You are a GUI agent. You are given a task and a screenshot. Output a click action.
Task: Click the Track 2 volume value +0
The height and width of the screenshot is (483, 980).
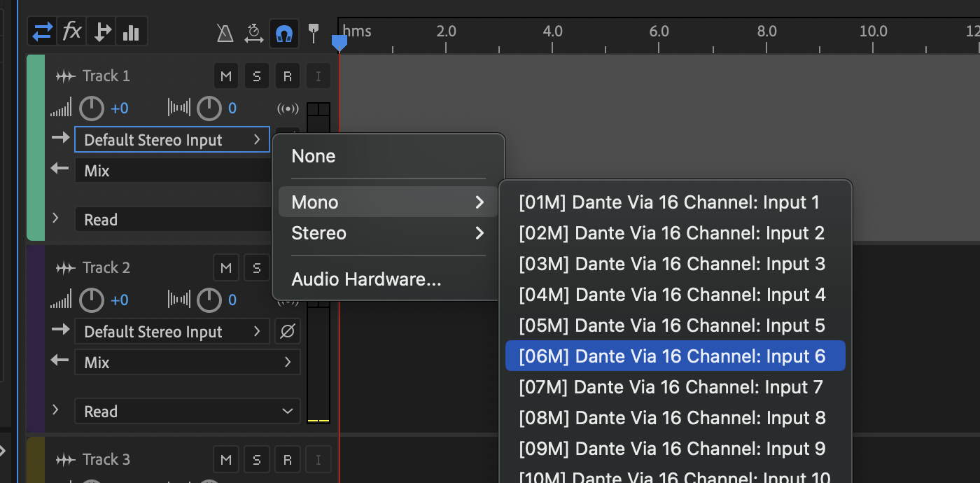click(120, 300)
